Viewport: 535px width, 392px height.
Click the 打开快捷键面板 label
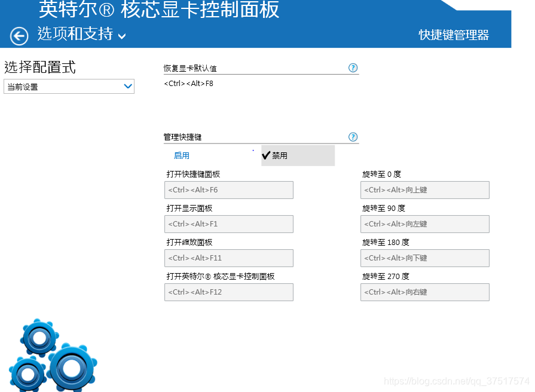coord(193,174)
